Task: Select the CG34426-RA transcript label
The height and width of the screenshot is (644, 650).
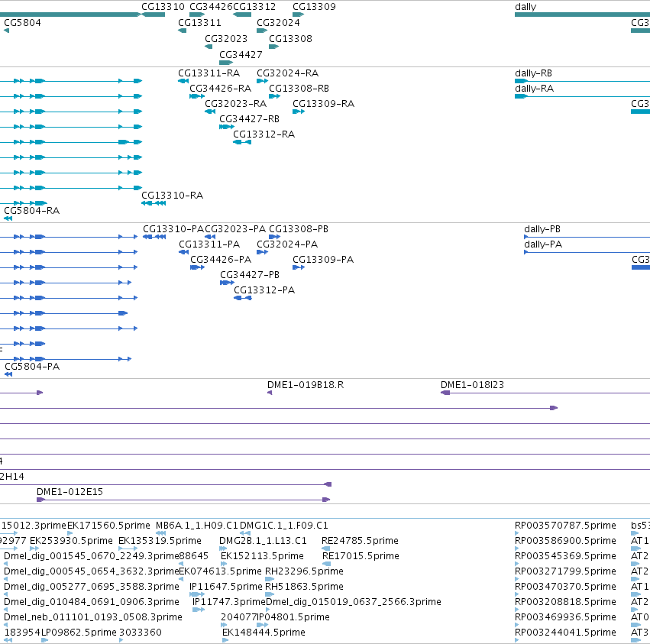Action: [221, 89]
